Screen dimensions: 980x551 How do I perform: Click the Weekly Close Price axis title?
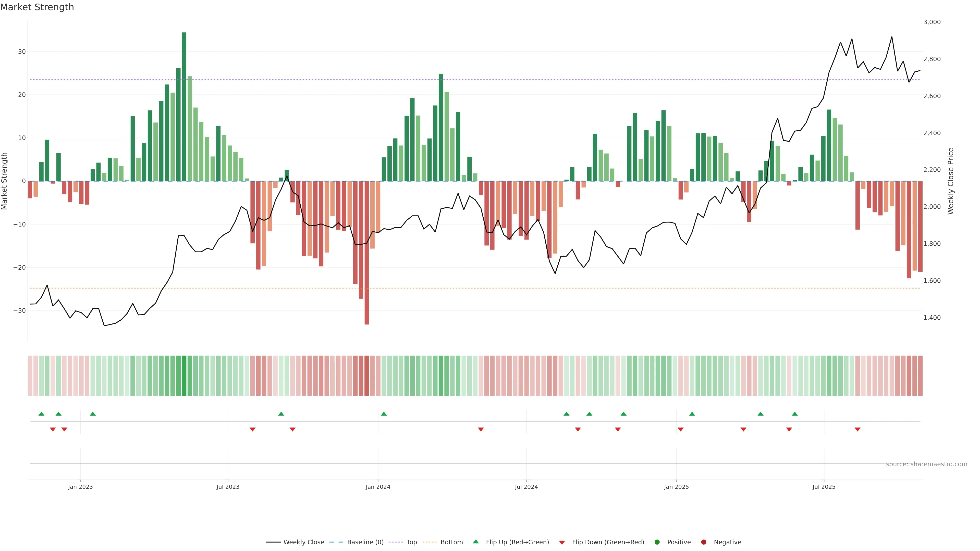click(951, 181)
